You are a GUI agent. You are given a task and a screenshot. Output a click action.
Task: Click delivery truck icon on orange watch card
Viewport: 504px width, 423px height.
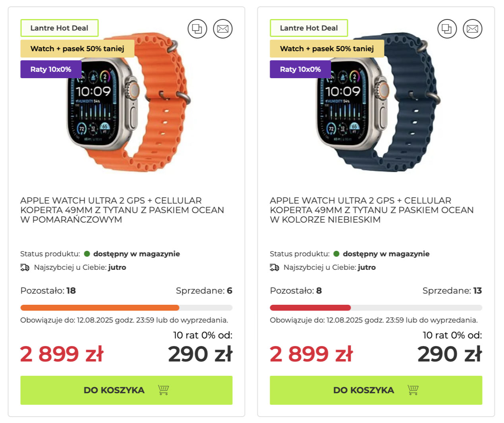pos(25,267)
